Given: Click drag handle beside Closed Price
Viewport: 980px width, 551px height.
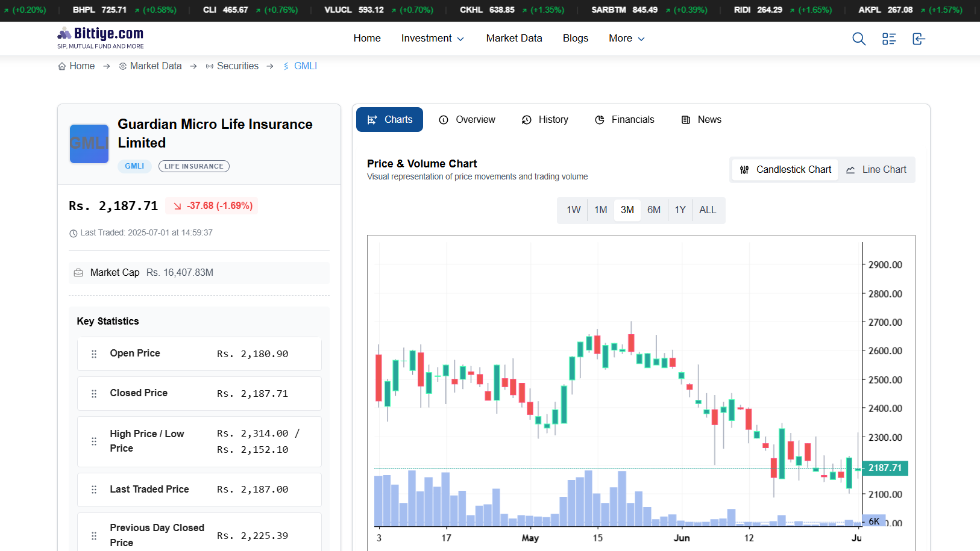Looking at the screenshot, I should pyautogui.click(x=94, y=394).
